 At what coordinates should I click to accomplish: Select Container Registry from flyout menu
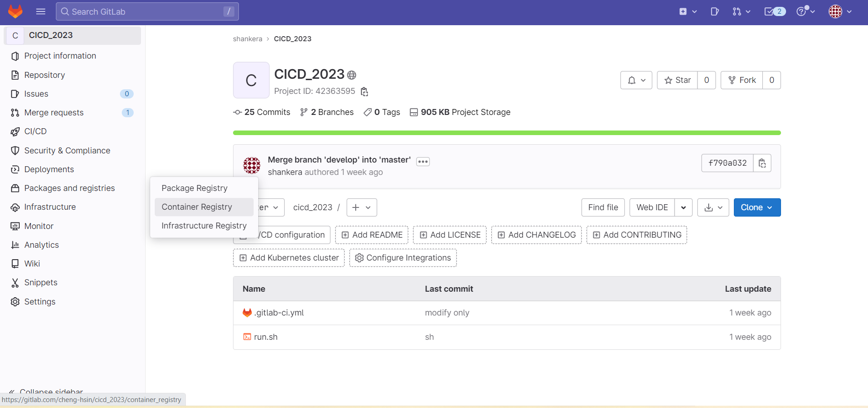[197, 207]
